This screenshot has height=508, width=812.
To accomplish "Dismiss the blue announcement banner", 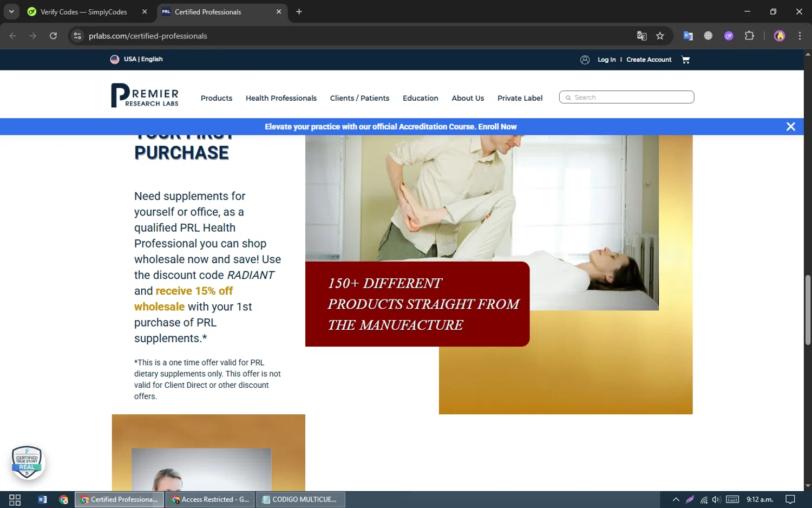I will click(x=790, y=127).
